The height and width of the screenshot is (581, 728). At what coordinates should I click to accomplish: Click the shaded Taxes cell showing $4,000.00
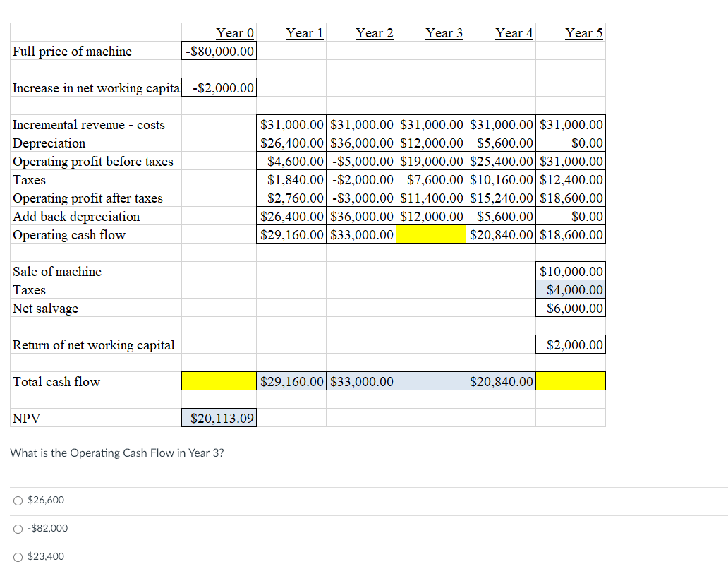click(x=570, y=289)
